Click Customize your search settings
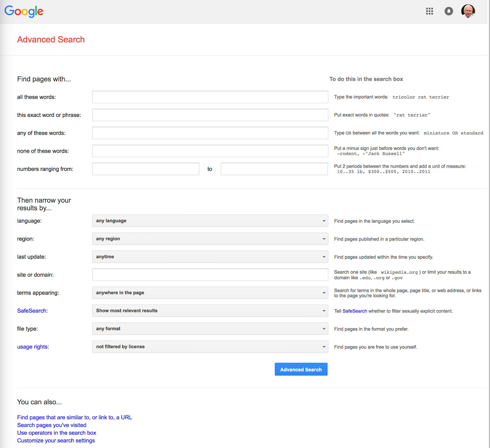 pyautogui.click(x=56, y=440)
